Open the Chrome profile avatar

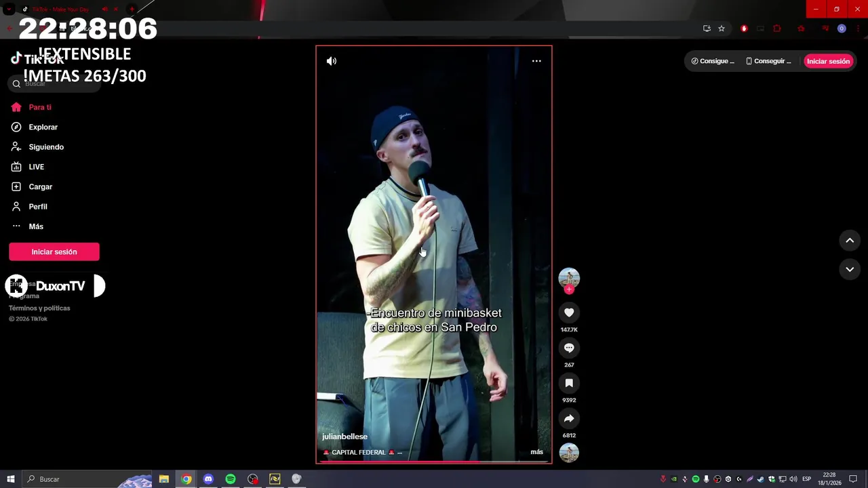842,28
